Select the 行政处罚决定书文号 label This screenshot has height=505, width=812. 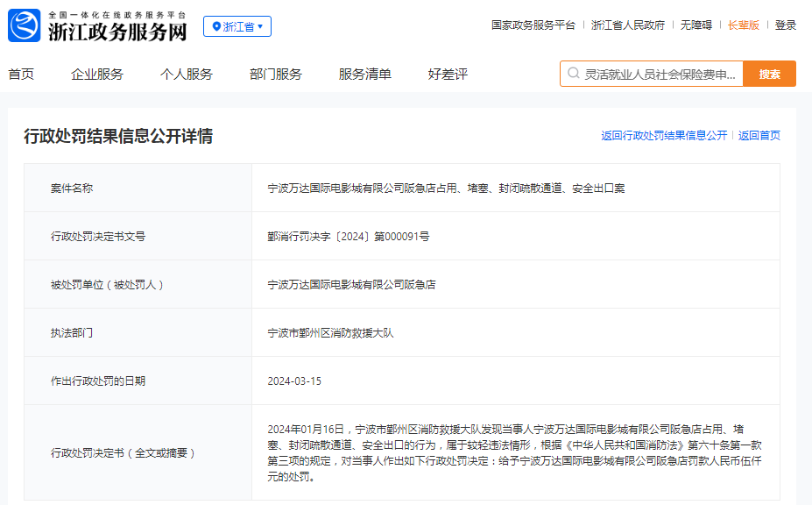[98, 237]
